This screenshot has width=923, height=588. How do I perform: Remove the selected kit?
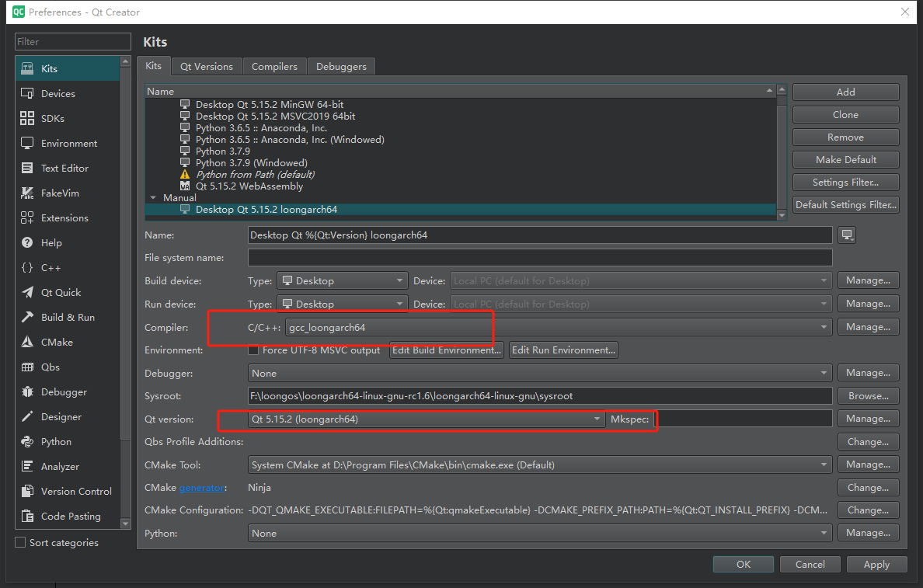point(846,137)
